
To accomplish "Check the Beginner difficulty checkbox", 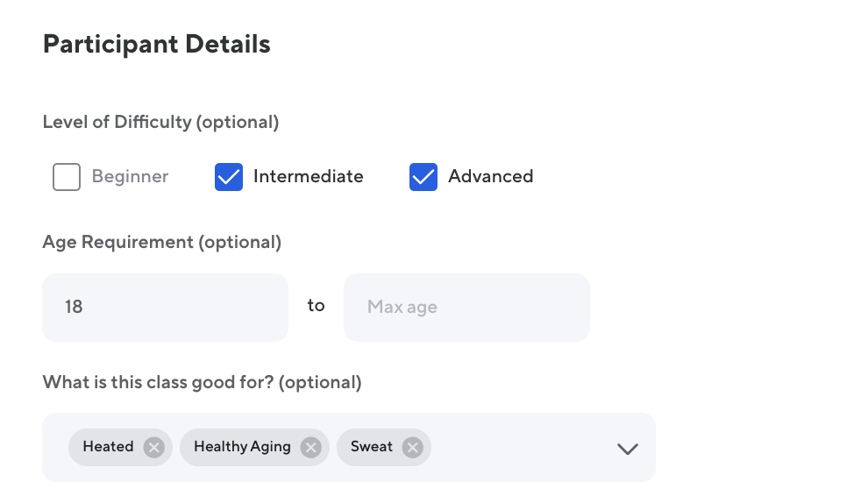I will (x=67, y=177).
